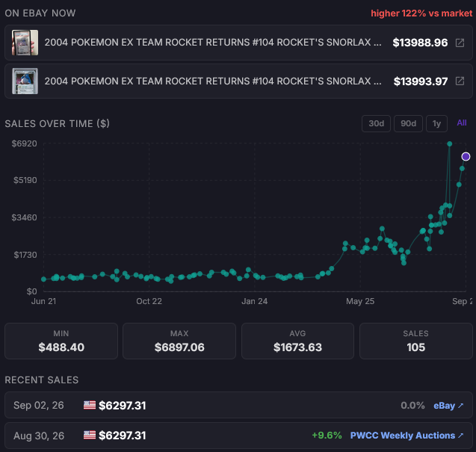Select the 30d time range
This screenshot has width=476, height=452.
(x=376, y=123)
